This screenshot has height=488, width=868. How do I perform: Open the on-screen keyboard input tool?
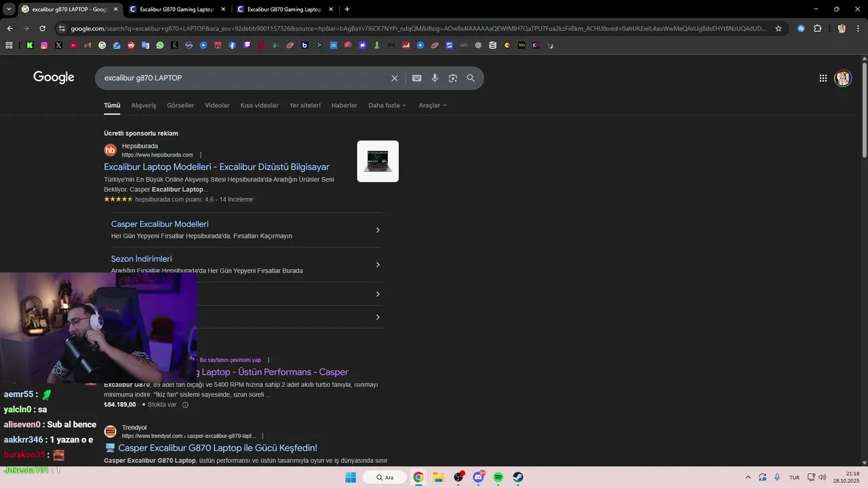(417, 78)
